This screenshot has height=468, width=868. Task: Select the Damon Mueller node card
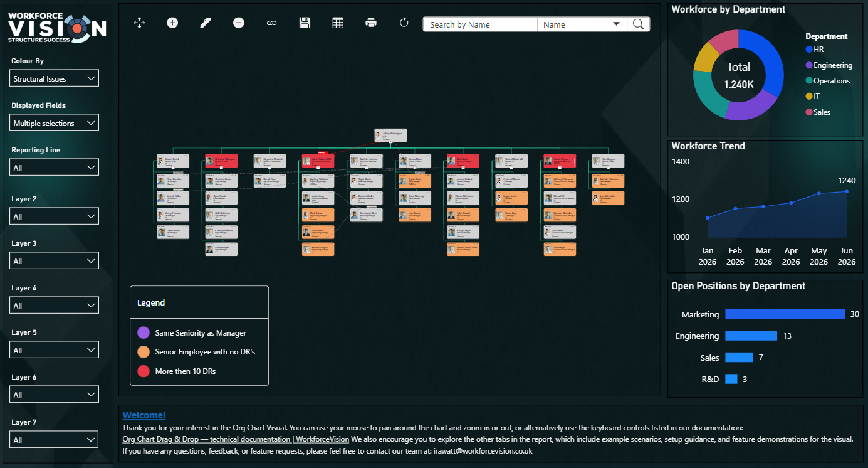tap(366, 198)
